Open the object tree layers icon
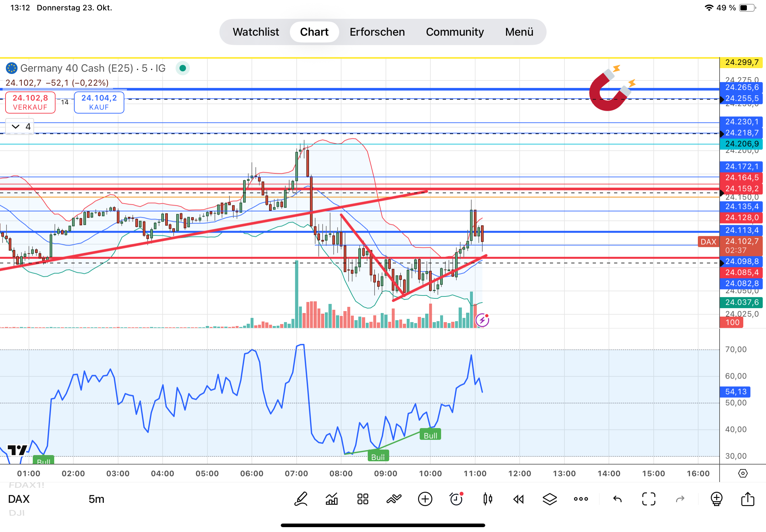Viewport: 766px width, 532px height. click(550, 499)
